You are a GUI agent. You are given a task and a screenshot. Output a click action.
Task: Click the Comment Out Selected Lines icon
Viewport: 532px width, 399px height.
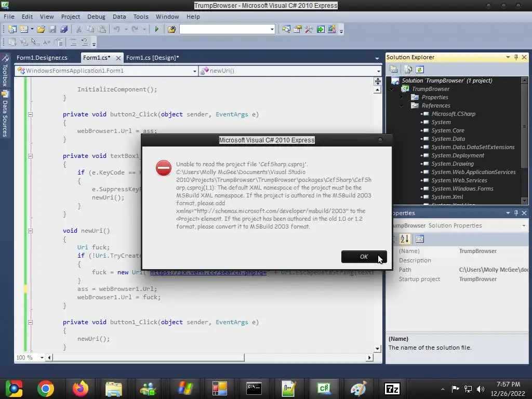point(73,42)
